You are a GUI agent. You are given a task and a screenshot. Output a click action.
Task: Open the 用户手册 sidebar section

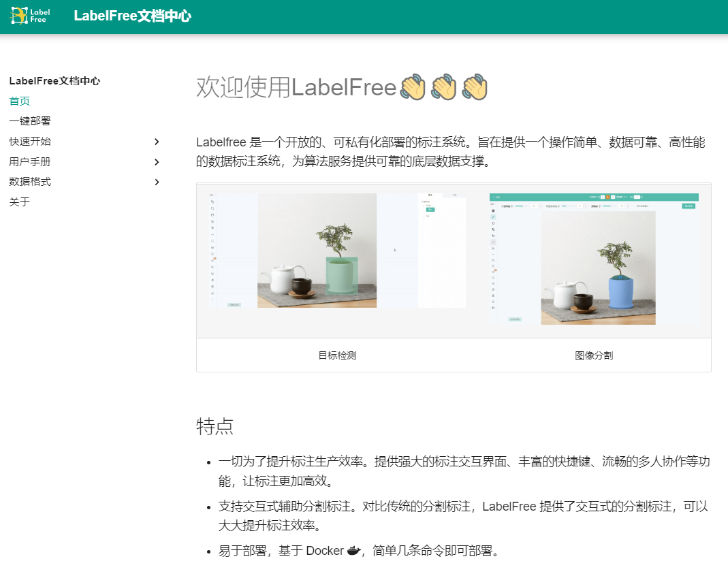tap(30, 161)
